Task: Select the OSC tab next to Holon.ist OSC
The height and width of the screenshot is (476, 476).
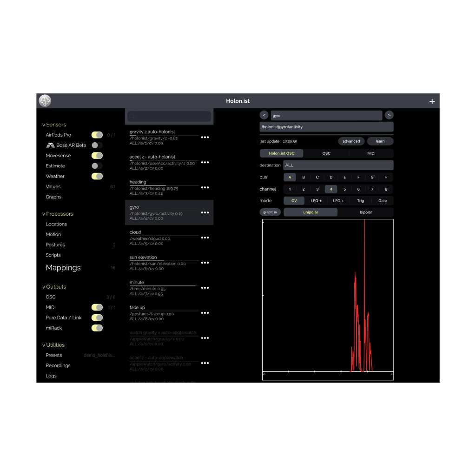Action: (x=326, y=153)
